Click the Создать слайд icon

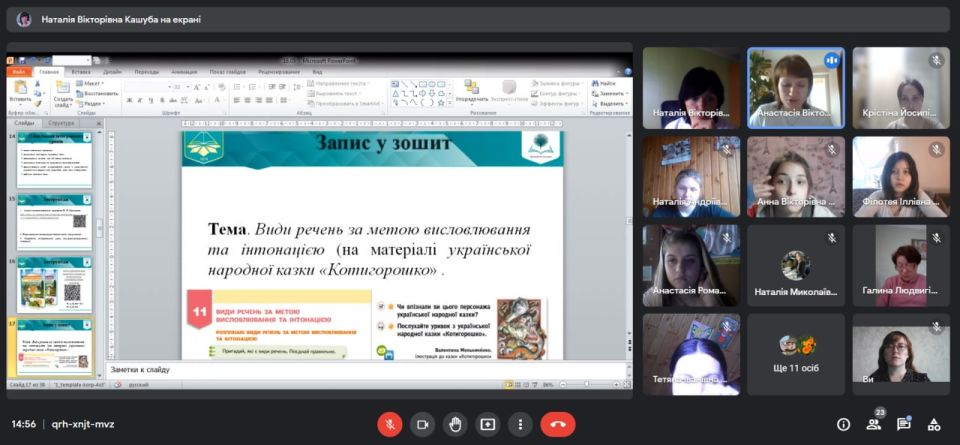(62, 91)
